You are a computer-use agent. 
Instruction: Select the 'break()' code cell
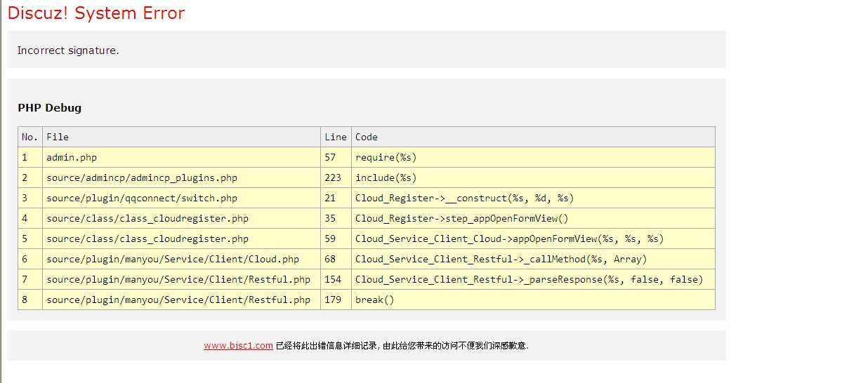(533, 300)
